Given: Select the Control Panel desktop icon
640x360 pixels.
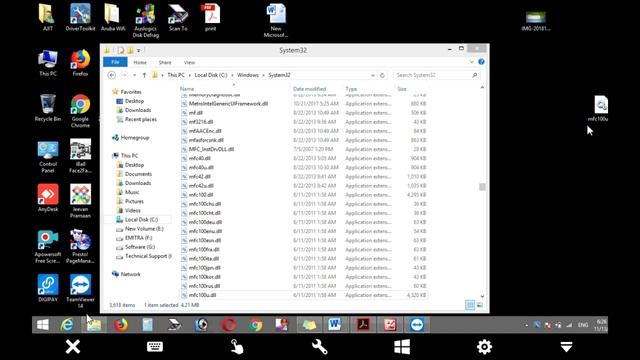Looking at the screenshot, I should [x=48, y=157].
